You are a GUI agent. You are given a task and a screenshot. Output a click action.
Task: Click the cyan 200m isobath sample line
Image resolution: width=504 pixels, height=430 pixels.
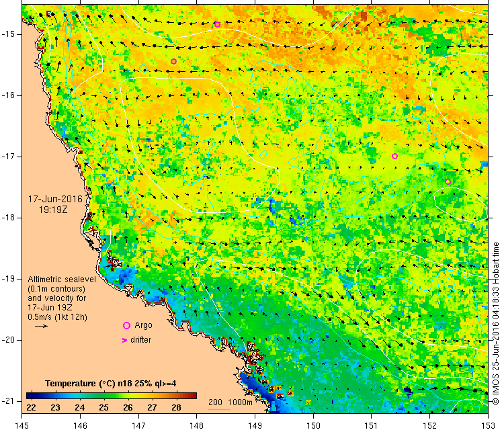point(219,409)
